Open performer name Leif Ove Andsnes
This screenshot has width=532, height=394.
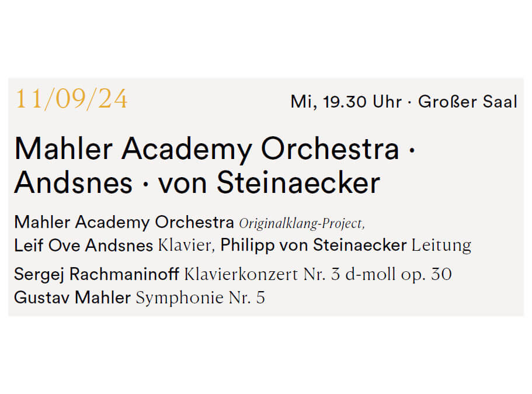pyautogui.click(x=84, y=246)
